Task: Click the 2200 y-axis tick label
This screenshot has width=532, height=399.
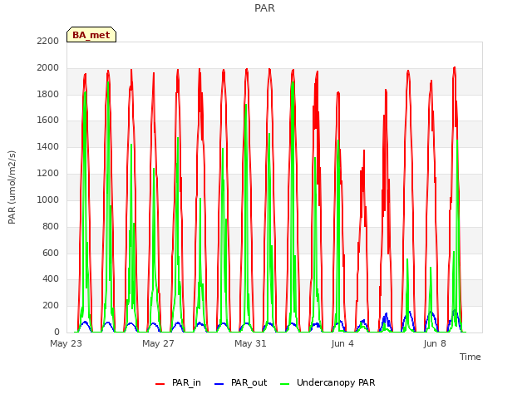Action: tap(48, 41)
